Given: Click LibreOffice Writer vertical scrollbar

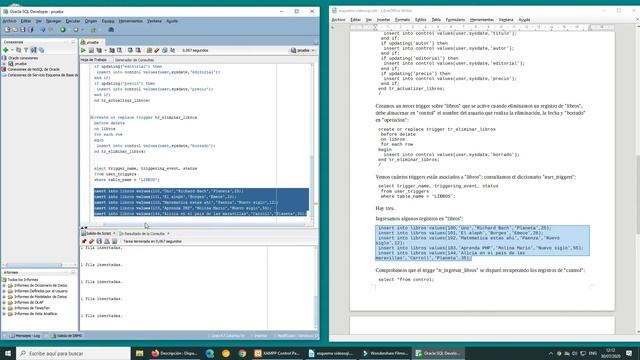Looking at the screenshot, I should pos(638,180).
